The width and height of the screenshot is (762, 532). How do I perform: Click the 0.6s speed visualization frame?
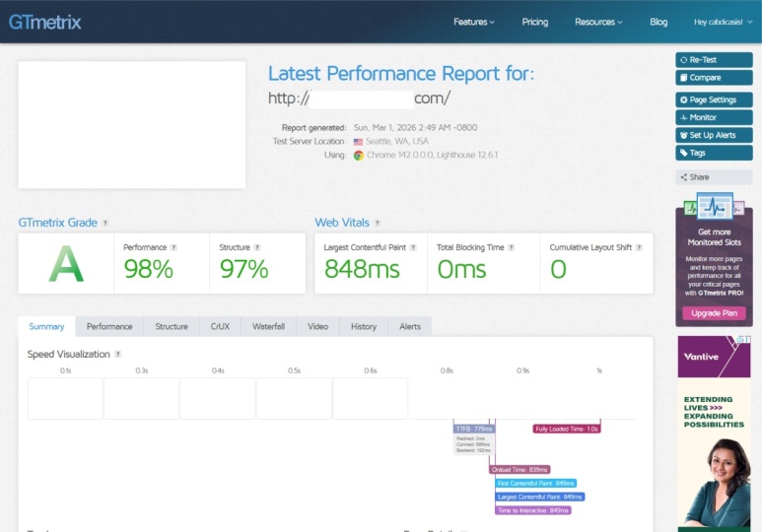[371, 398]
